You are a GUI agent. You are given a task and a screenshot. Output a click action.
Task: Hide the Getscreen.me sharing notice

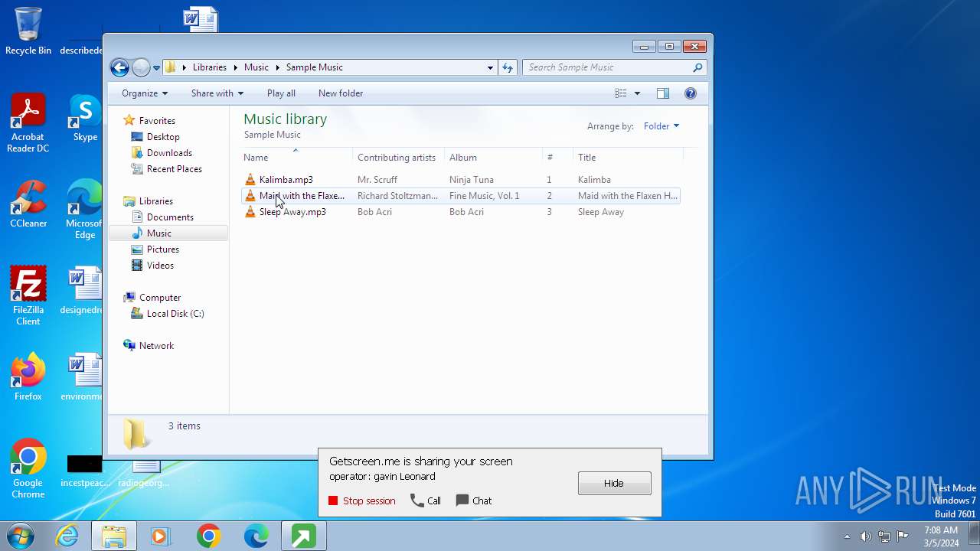click(x=614, y=484)
